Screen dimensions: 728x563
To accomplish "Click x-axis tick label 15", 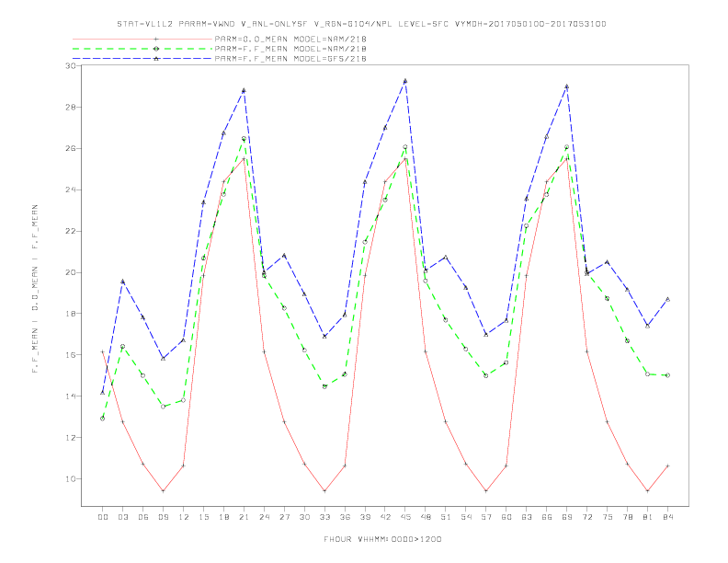I will (203, 517).
